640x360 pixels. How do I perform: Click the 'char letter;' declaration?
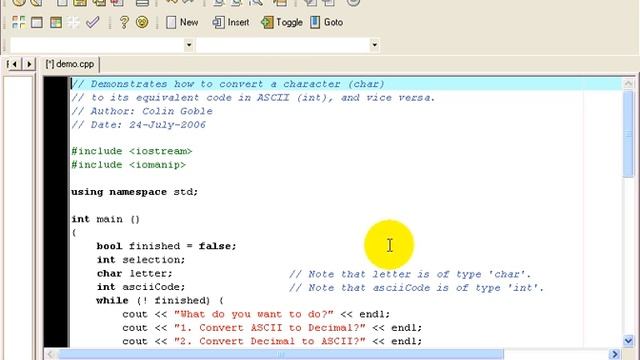(x=134, y=273)
